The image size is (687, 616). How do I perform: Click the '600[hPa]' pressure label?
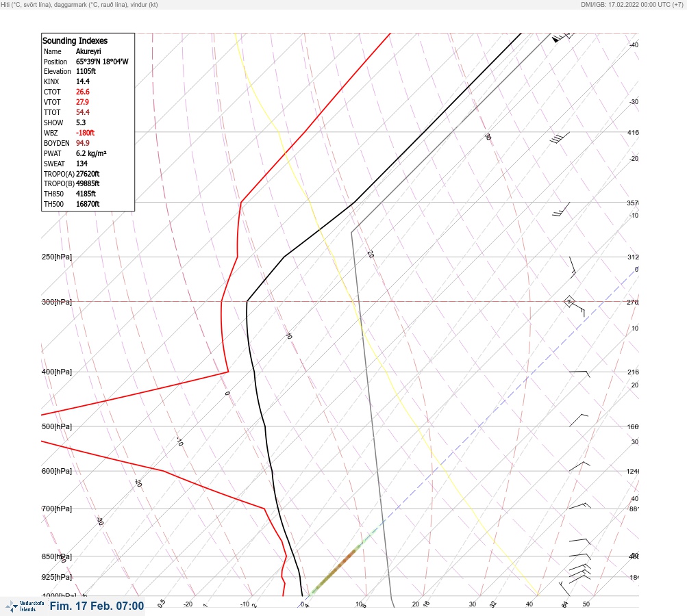pyautogui.click(x=57, y=471)
